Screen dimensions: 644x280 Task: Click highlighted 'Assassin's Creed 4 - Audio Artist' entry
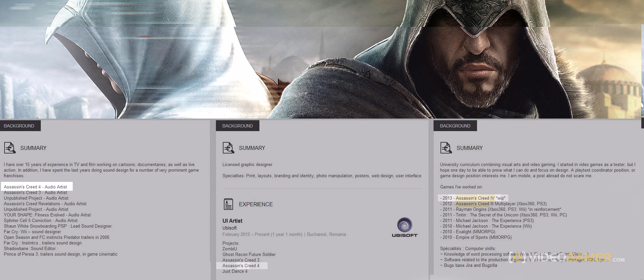36,187
